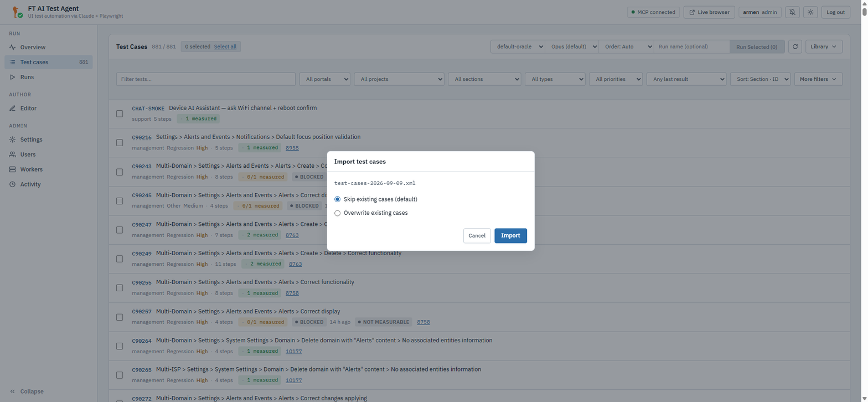Click the FT AI Test Agent logo

click(17, 12)
